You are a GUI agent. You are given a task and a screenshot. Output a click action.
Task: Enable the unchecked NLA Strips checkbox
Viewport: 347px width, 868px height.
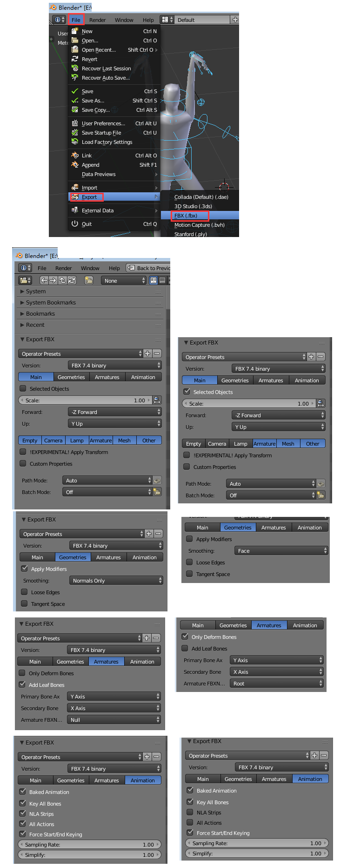(x=190, y=812)
